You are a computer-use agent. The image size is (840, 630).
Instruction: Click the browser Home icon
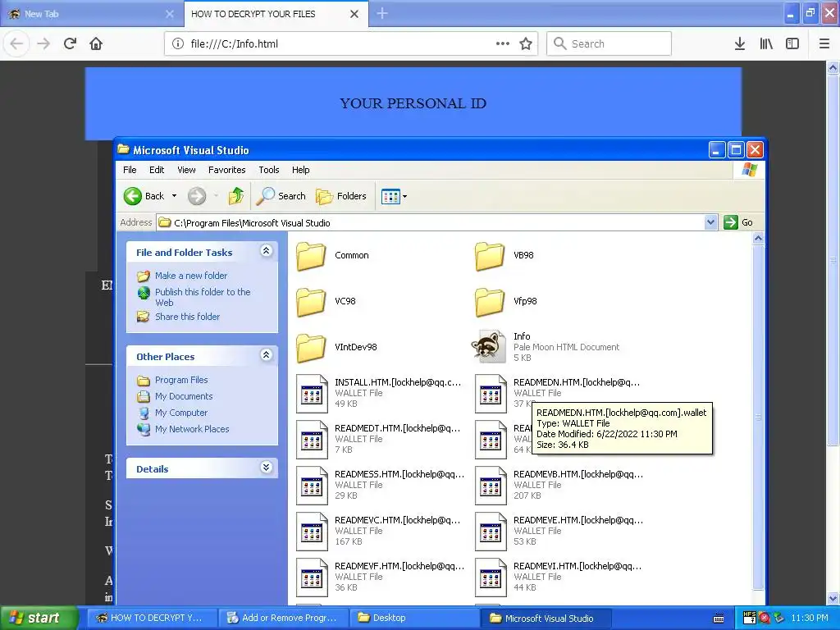(96, 44)
